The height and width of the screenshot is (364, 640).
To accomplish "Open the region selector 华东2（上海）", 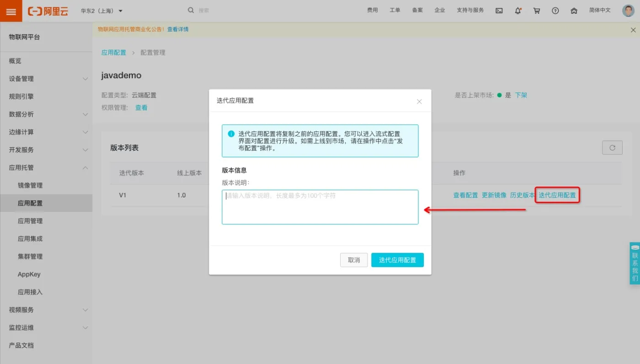I will pyautogui.click(x=101, y=11).
